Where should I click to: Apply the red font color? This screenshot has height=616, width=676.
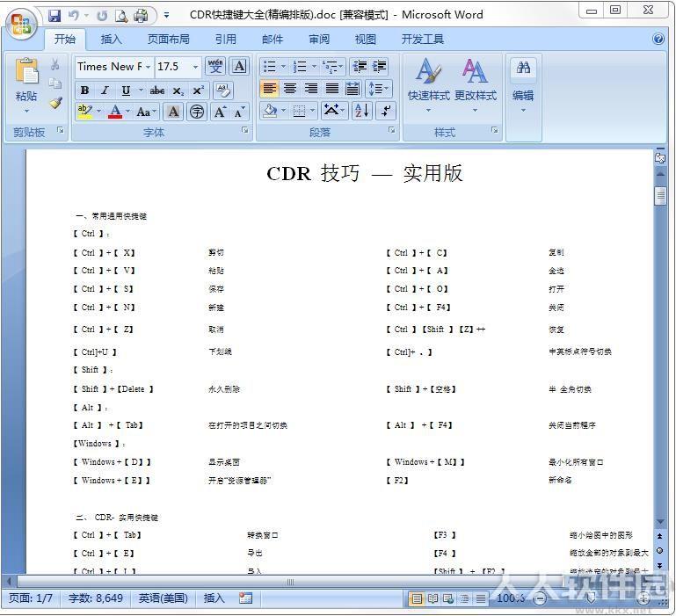coord(115,112)
